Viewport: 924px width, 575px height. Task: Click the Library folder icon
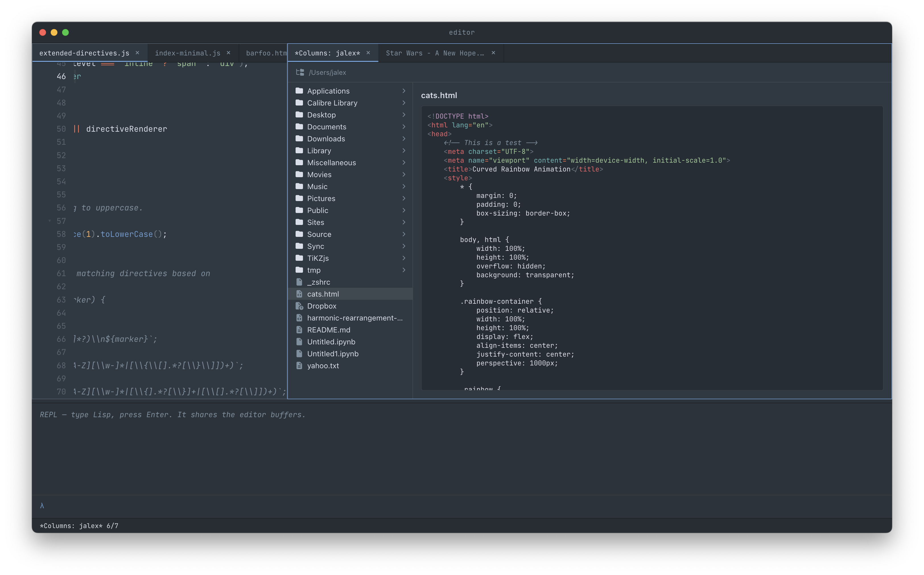299,150
